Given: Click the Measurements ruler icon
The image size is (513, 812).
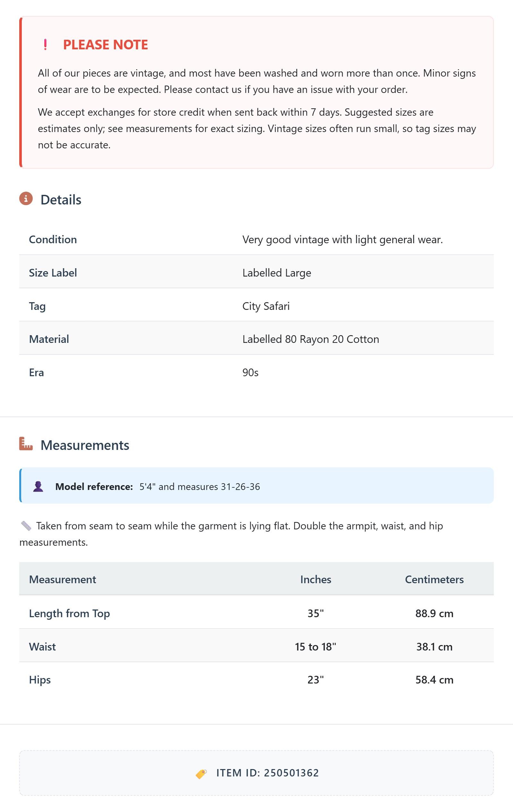Looking at the screenshot, I should [x=26, y=443].
